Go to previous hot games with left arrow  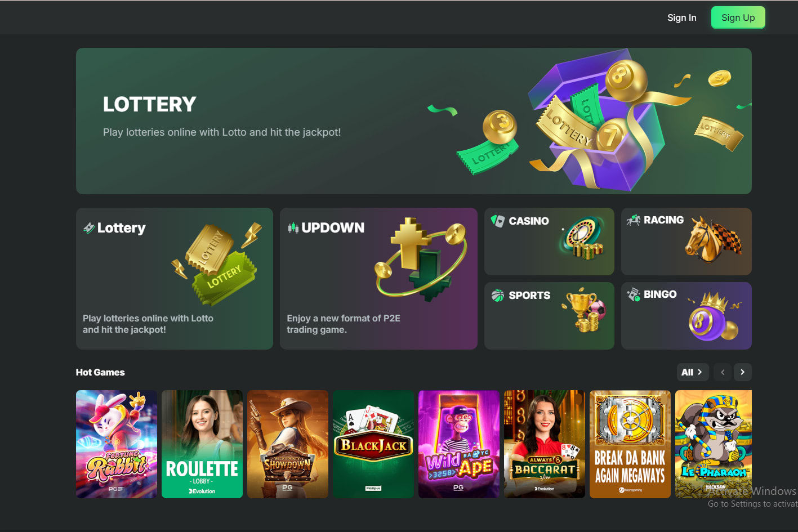click(723, 372)
